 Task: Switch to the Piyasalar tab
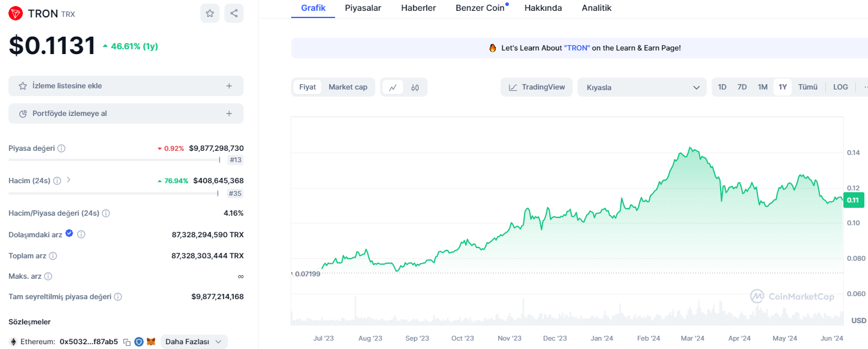[363, 8]
